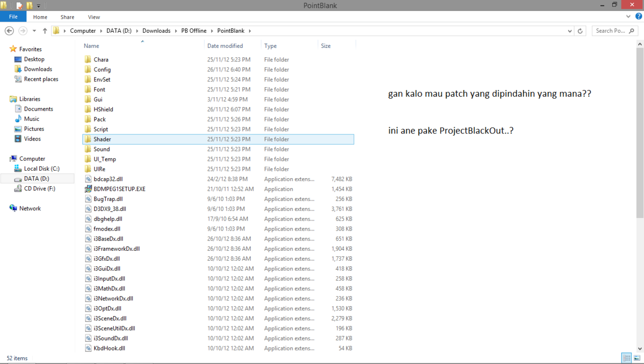Sort files by Date modified column
Screen dimensions: 644x364
pos(225,46)
